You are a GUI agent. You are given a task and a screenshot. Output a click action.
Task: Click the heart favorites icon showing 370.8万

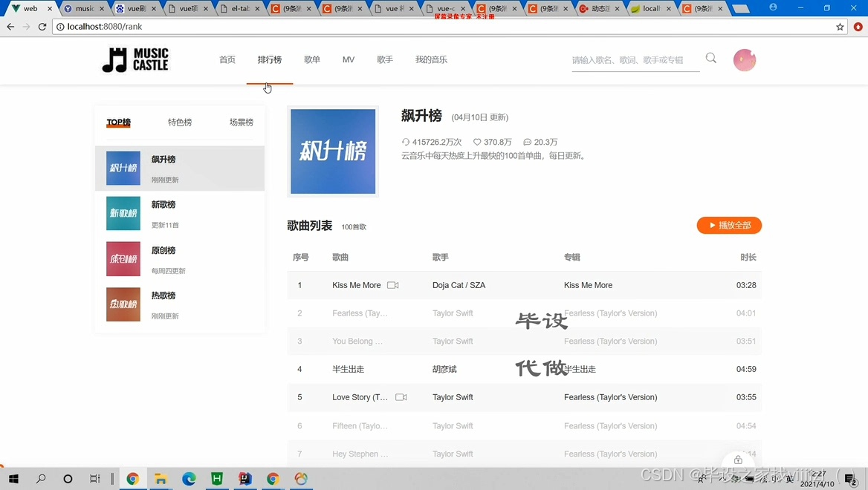(476, 142)
